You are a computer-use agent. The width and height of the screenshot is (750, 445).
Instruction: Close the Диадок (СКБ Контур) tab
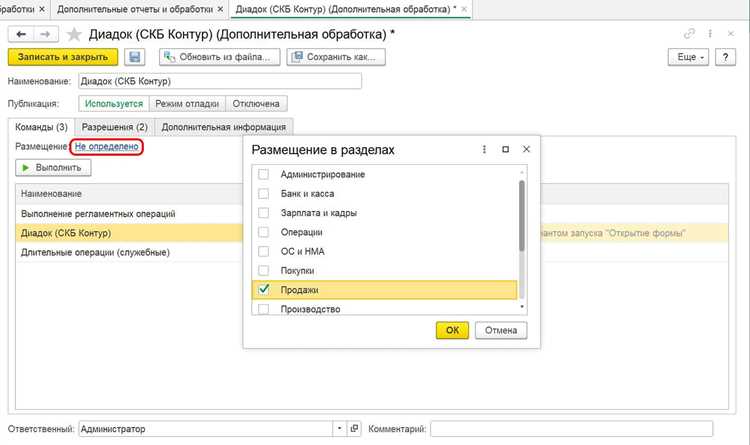pyautogui.click(x=464, y=9)
